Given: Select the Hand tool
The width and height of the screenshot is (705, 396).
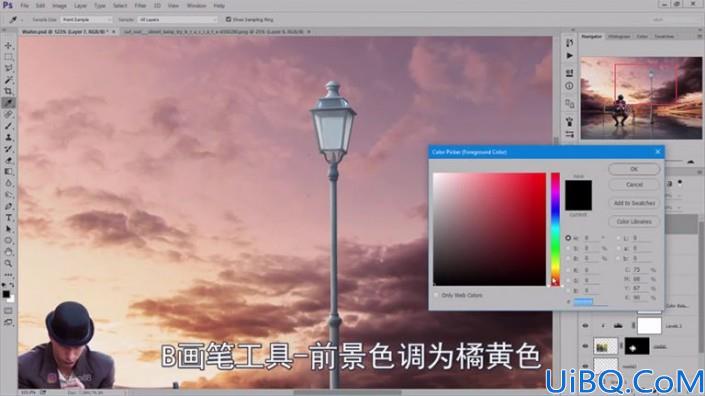Looking at the screenshot, I should pyautogui.click(x=9, y=252).
